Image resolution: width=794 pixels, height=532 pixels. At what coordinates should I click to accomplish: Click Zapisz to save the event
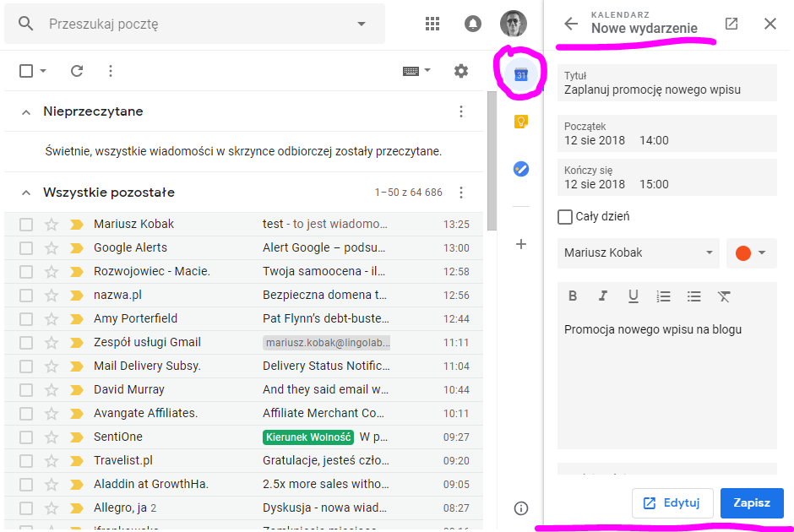[x=751, y=502]
